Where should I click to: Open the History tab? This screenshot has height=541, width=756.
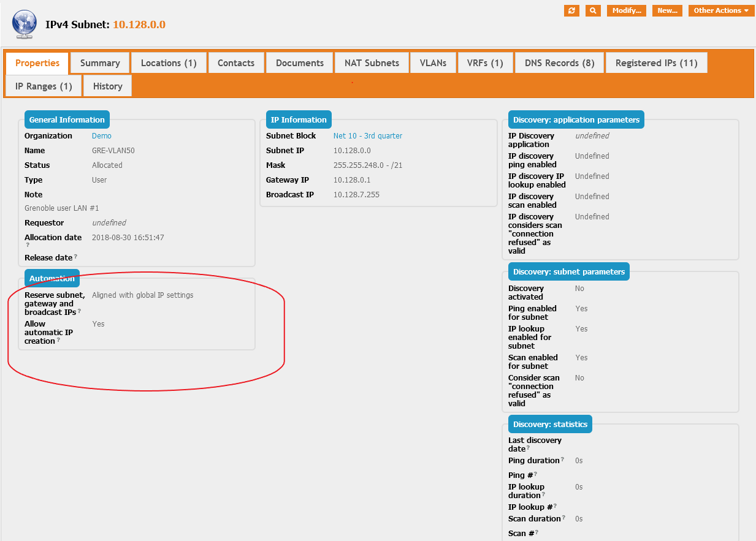[107, 86]
